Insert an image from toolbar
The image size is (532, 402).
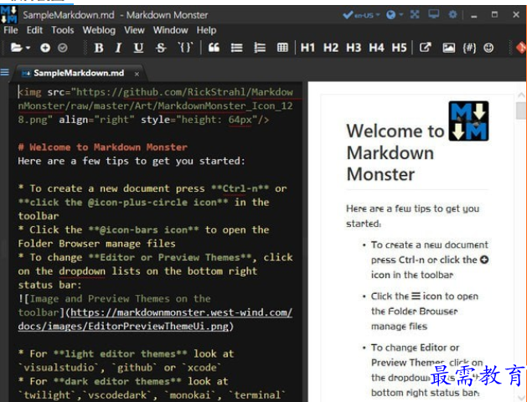click(448, 48)
